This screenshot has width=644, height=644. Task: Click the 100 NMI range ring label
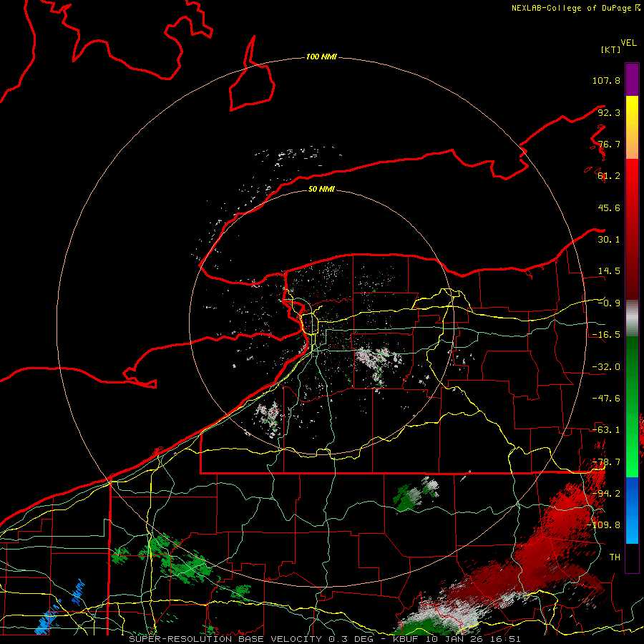(321, 57)
